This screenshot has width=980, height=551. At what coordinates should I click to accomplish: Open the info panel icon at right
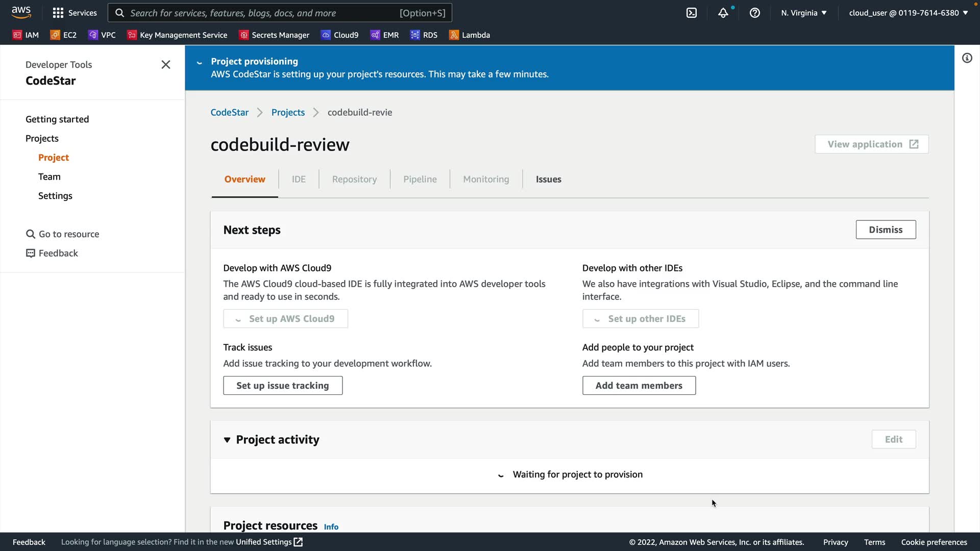[x=967, y=58]
